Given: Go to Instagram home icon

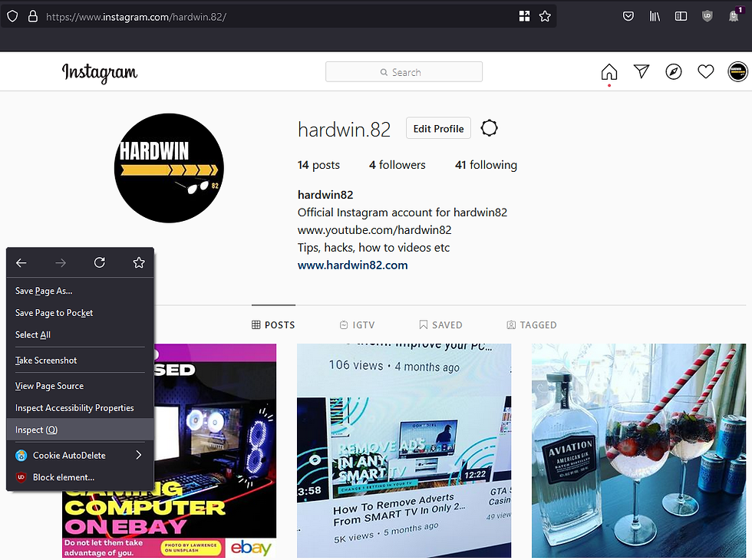Looking at the screenshot, I should coord(609,72).
